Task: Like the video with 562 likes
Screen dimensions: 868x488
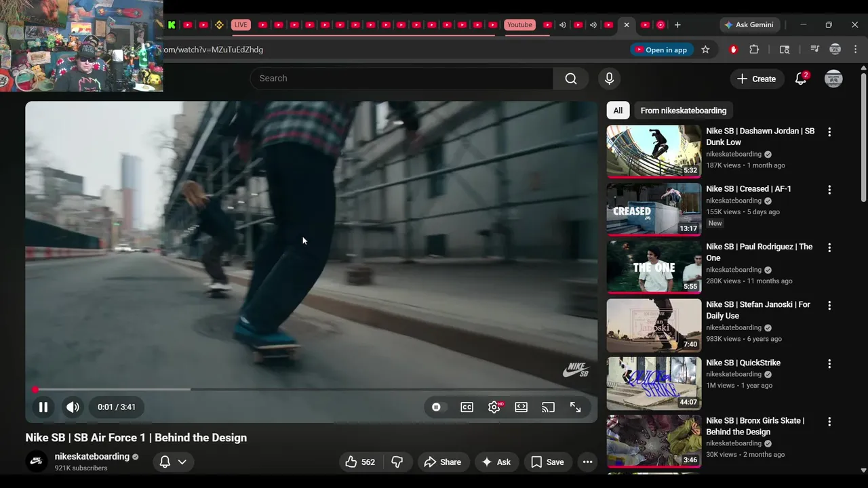Action: (360, 462)
